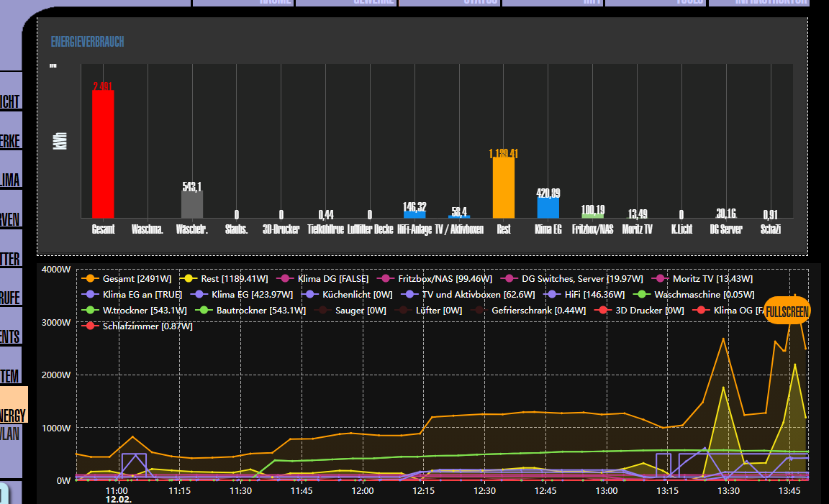Click the Moritz TV bar axis label
Viewport: 829px width, 504px height.
(x=637, y=229)
